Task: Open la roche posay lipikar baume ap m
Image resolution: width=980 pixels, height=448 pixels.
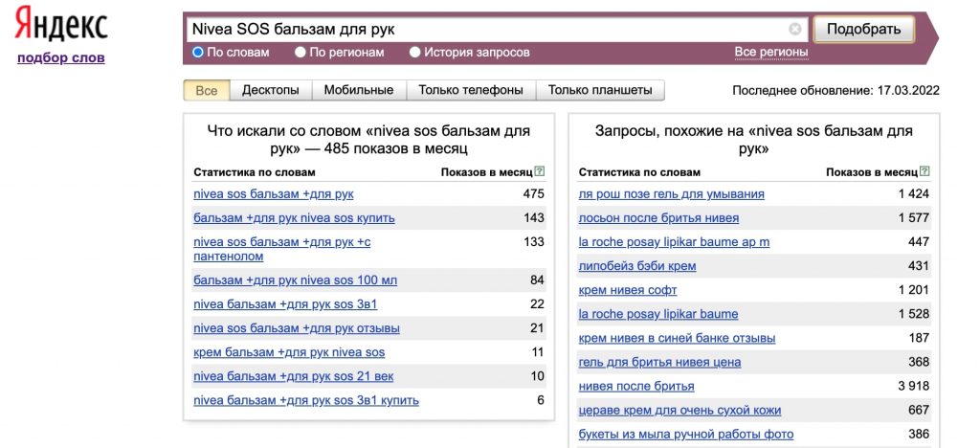Action: coord(675,242)
